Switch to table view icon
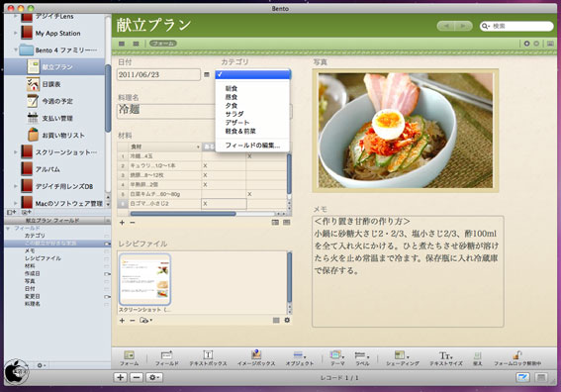The width and height of the screenshot is (561, 392). point(122,44)
